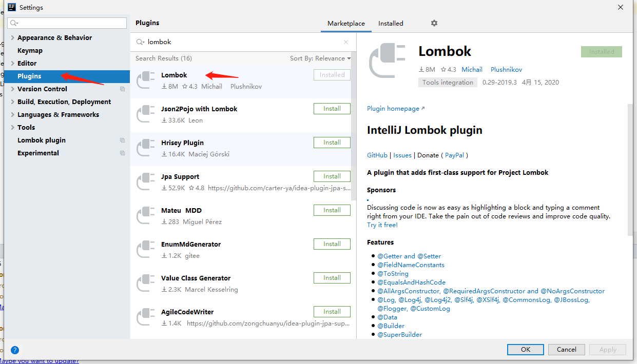
Task: Focus the settings search field
Action: click(67, 23)
